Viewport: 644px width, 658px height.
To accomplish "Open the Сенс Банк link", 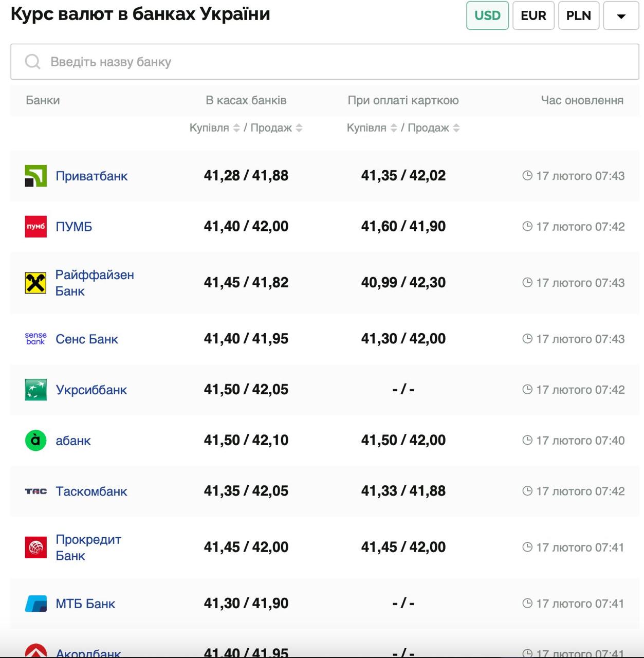I will [x=87, y=339].
